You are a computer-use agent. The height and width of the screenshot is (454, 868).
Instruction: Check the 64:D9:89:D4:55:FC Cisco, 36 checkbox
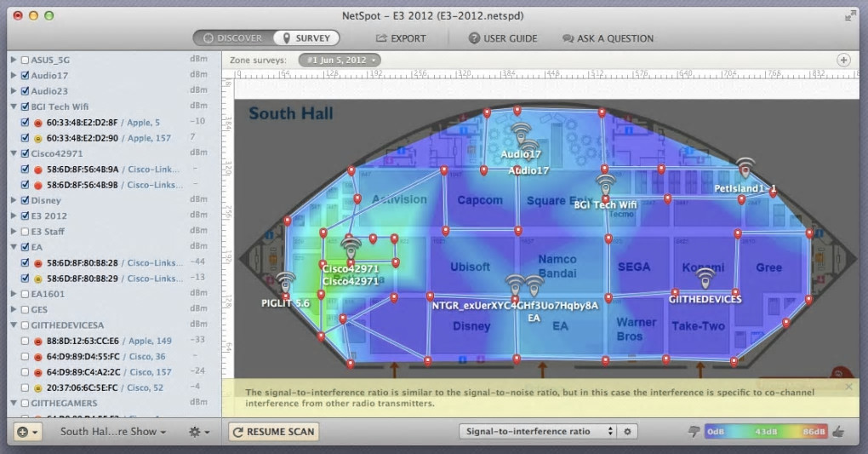pyautogui.click(x=25, y=356)
